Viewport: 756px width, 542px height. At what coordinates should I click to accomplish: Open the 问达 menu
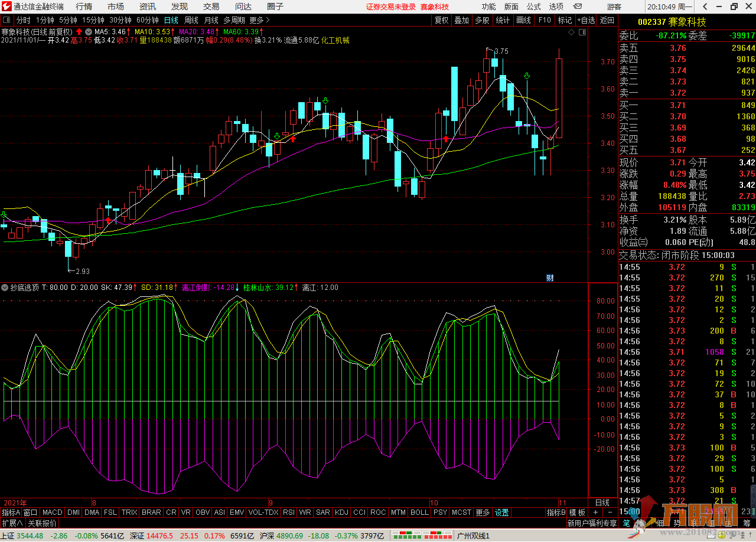[243, 6]
